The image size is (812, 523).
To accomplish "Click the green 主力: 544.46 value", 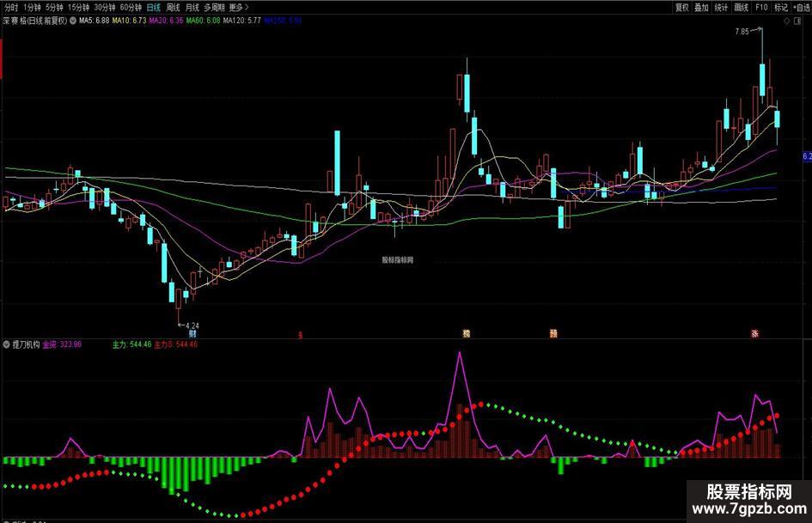I will tap(132, 344).
